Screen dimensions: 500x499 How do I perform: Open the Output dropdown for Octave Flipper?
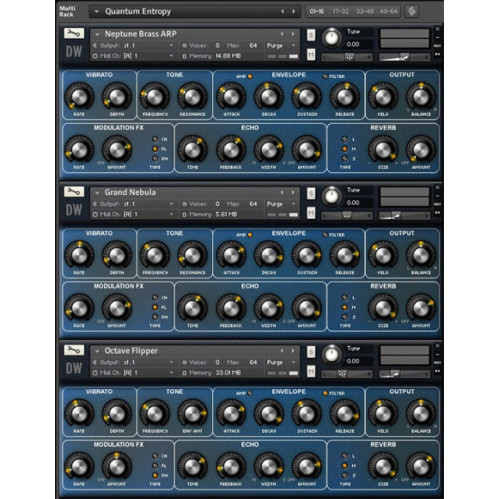tap(171, 362)
